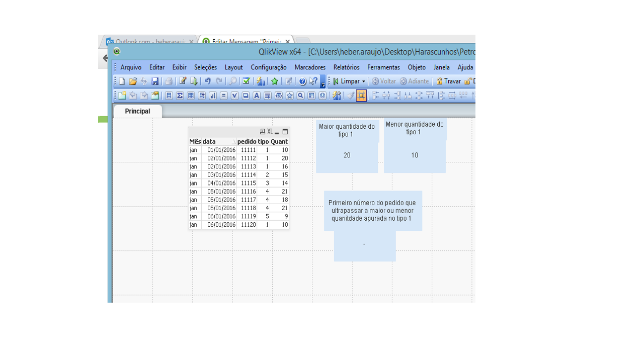This screenshot has width=644, height=362.
Task: Reload data with the green arrow icon
Action: [x=194, y=81]
